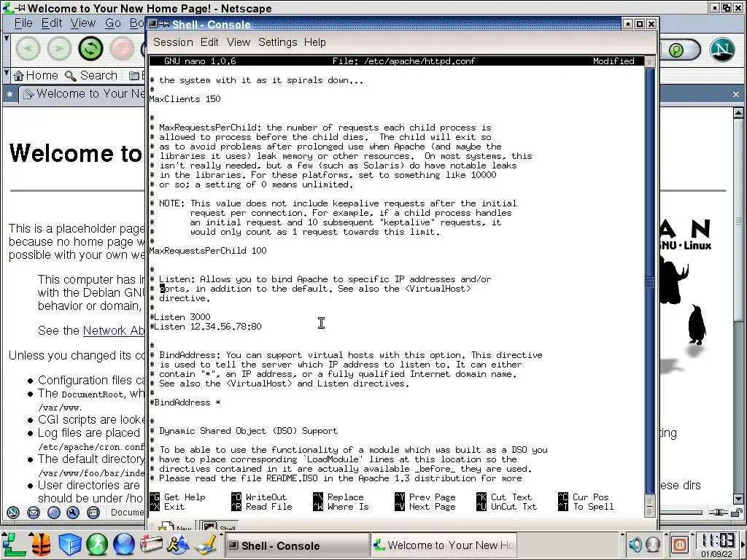Switch to Shell - Console taskbar entry
This screenshot has height=560, width=747.
point(298,545)
